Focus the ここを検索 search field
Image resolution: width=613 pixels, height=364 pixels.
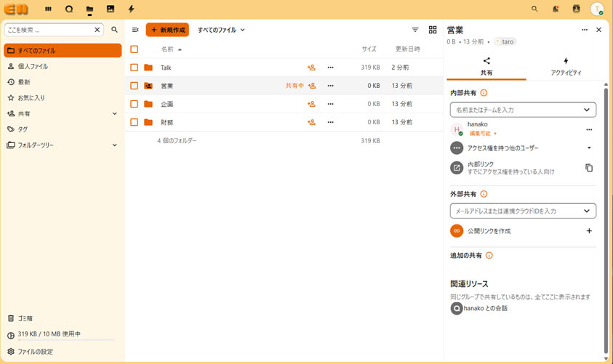point(48,30)
